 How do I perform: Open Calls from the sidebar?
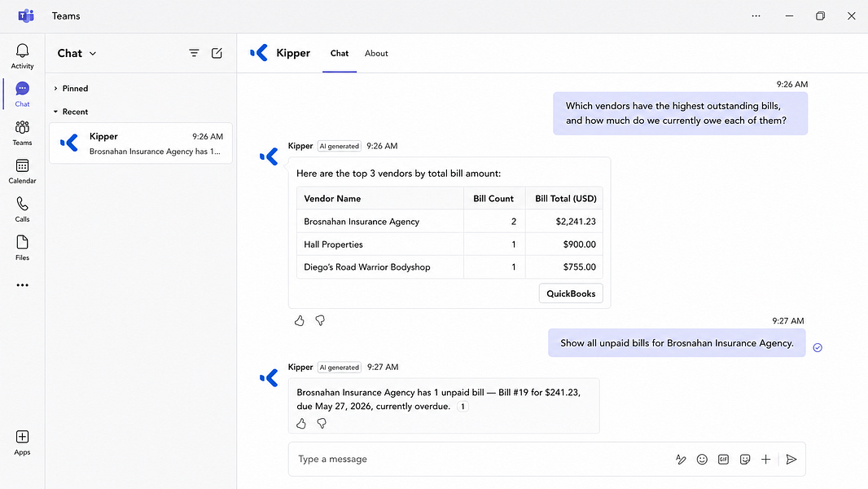(22, 209)
